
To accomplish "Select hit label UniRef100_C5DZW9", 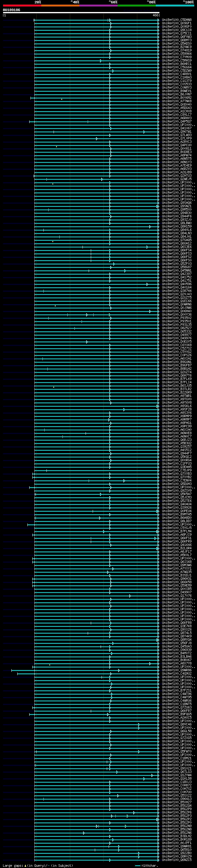I will click(177, 71).
